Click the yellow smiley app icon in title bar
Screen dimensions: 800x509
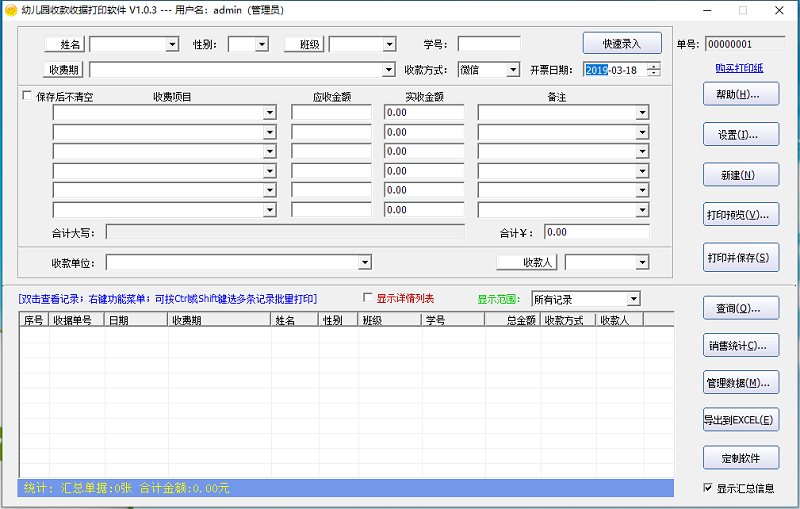[11, 10]
